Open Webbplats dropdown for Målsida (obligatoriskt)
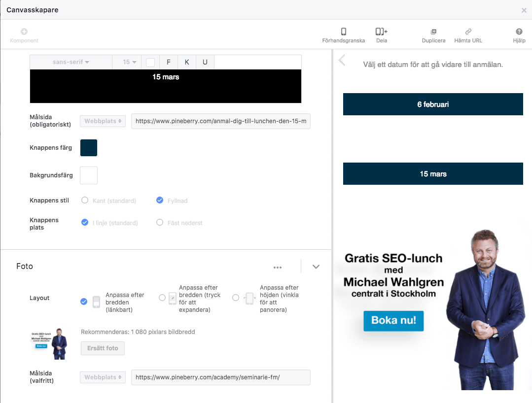This screenshot has width=532, height=403. point(103,121)
